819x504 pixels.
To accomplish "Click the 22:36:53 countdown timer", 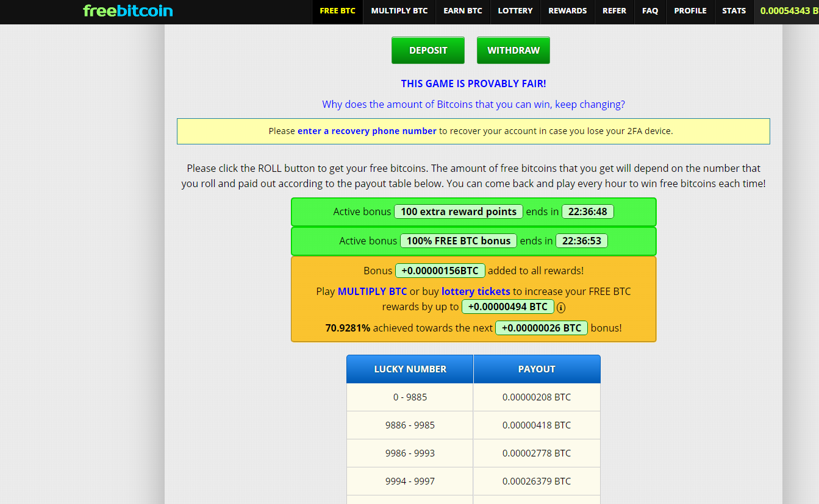I will click(582, 241).
